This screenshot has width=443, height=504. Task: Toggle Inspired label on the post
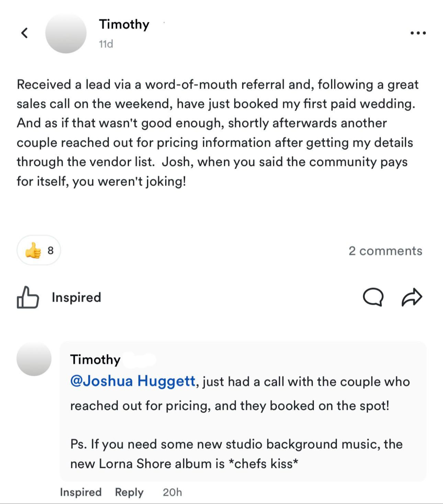(x=76, y=297)
